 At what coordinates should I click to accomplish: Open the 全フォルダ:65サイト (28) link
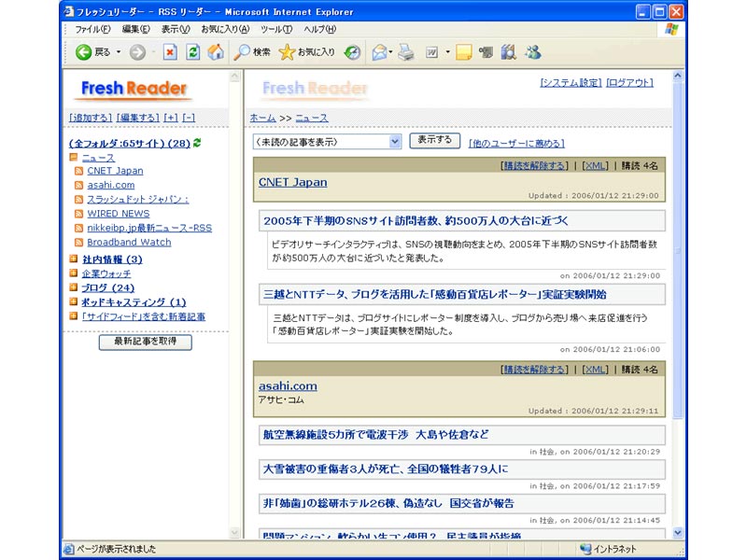[130, 144]
